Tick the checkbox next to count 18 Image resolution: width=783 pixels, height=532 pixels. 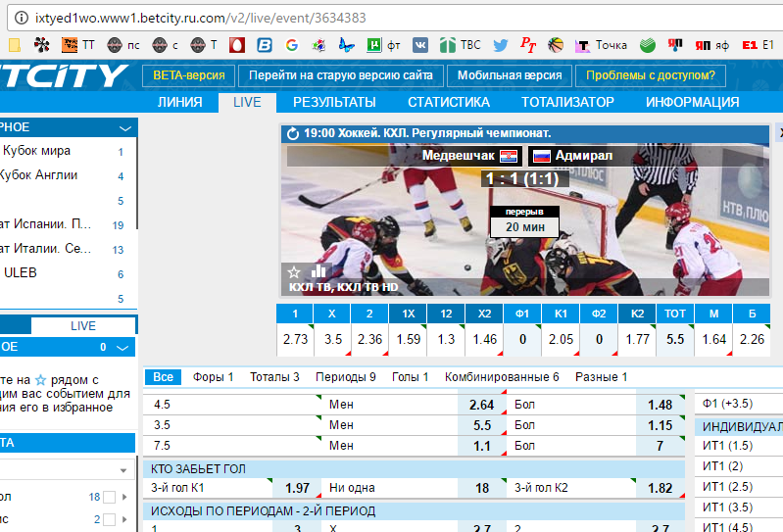[110, 497]
